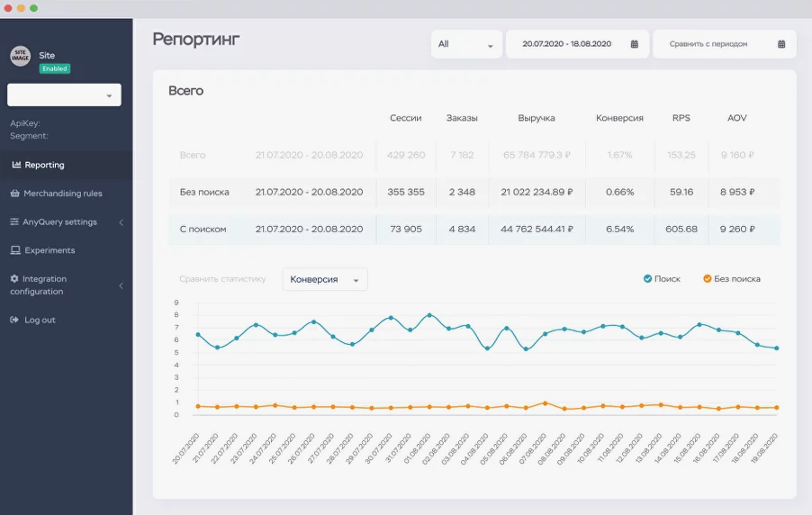812x515 pixels.
Task: Click the blue line peak near 01.08.2020
Action: click(429, 315)
